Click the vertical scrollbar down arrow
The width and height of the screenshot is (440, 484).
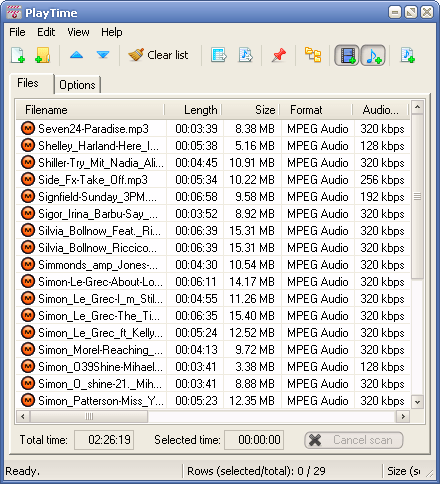[417, 402]
